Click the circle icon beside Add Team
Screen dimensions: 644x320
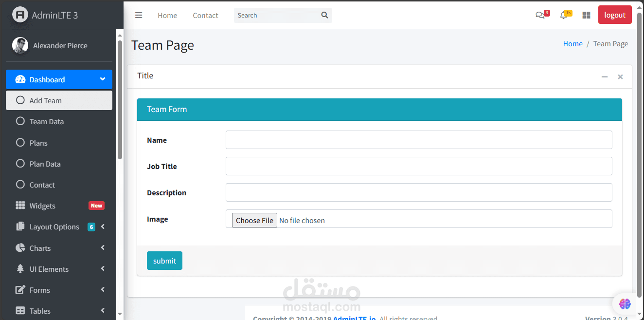click(20, 100)
